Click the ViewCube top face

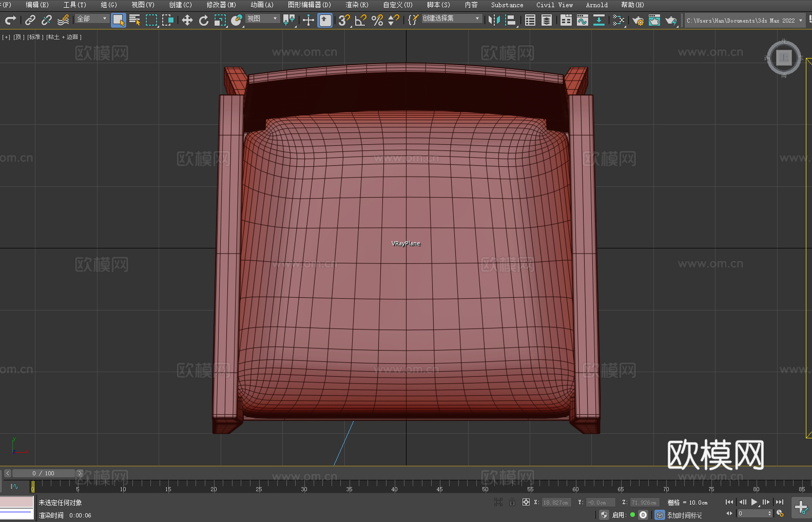pos(784,57)
